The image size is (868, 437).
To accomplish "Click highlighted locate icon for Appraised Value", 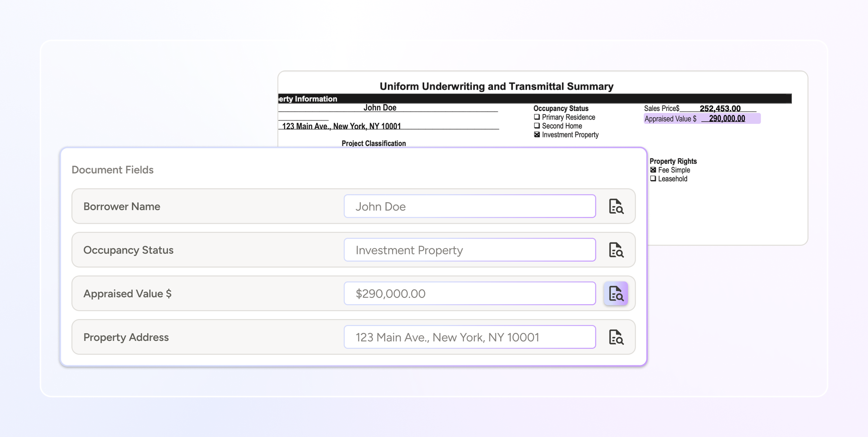I will (616, 294).
